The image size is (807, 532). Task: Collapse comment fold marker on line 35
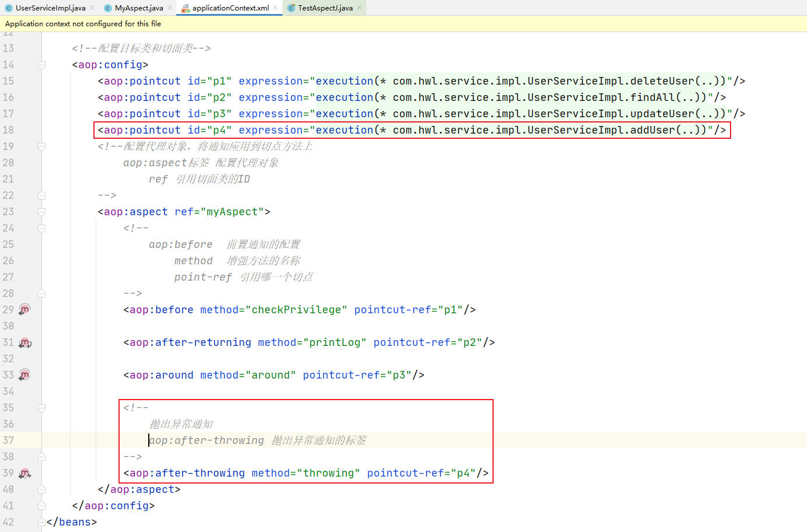tap(41, 408)
